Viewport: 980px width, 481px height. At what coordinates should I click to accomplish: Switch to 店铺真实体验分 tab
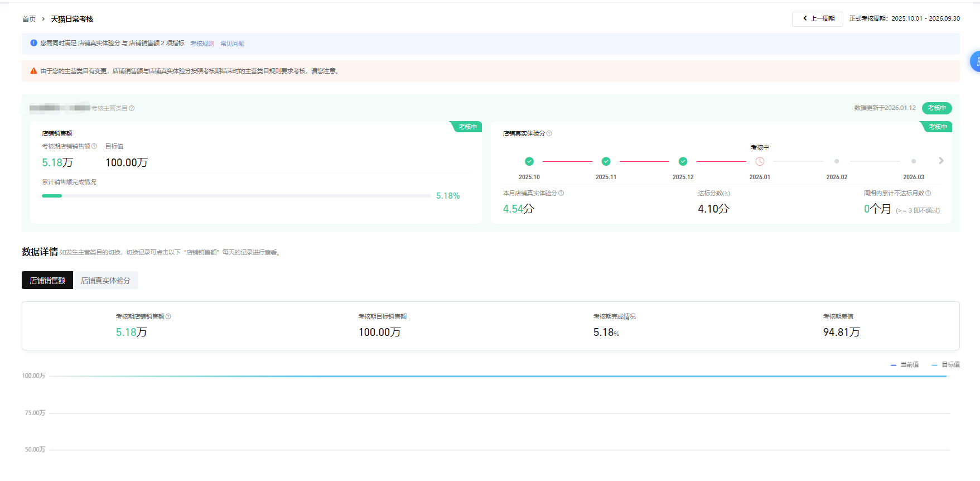pos(105,280)
